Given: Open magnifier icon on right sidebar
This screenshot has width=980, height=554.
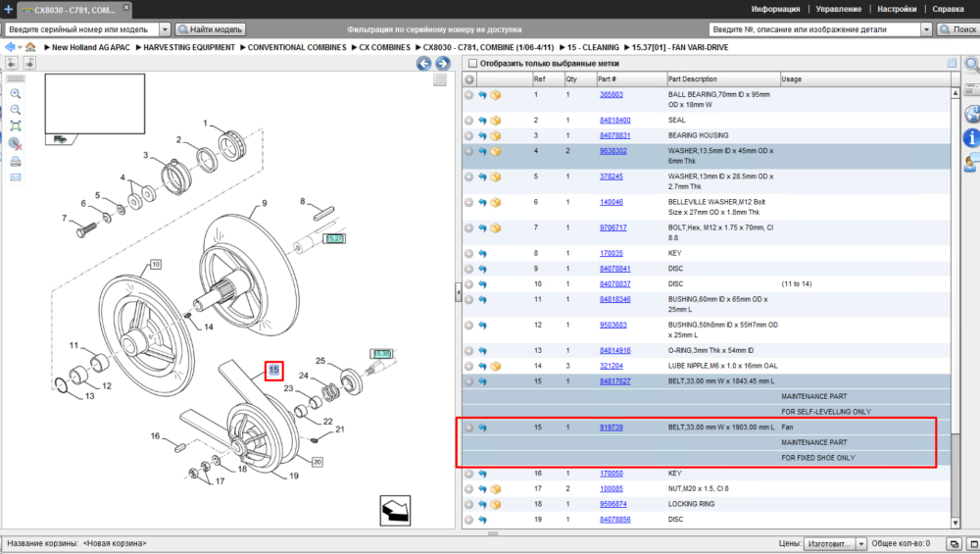Looking at the screenshot, I should (972, 64).
